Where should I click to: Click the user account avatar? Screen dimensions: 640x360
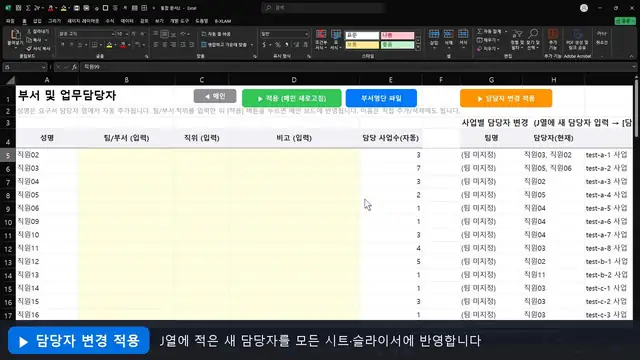click(x=584, y=8)
